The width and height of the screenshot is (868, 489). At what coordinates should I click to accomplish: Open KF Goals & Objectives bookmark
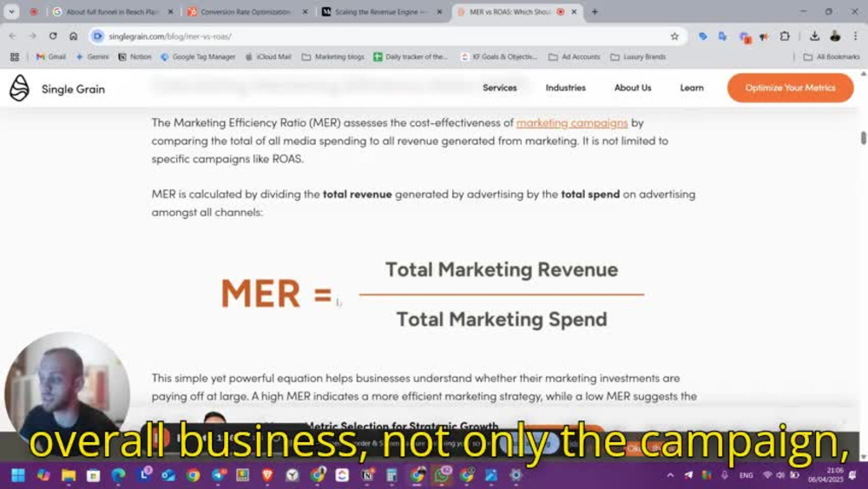[499, 57]
